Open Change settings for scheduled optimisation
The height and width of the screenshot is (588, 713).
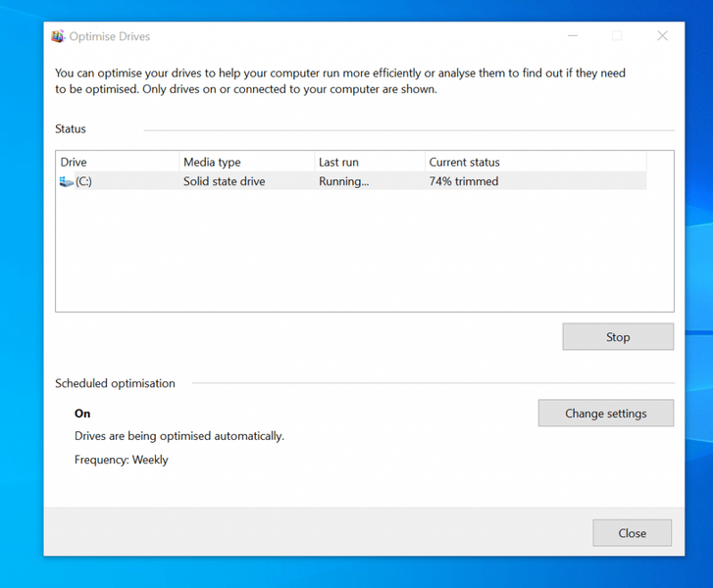coord(606,413)
